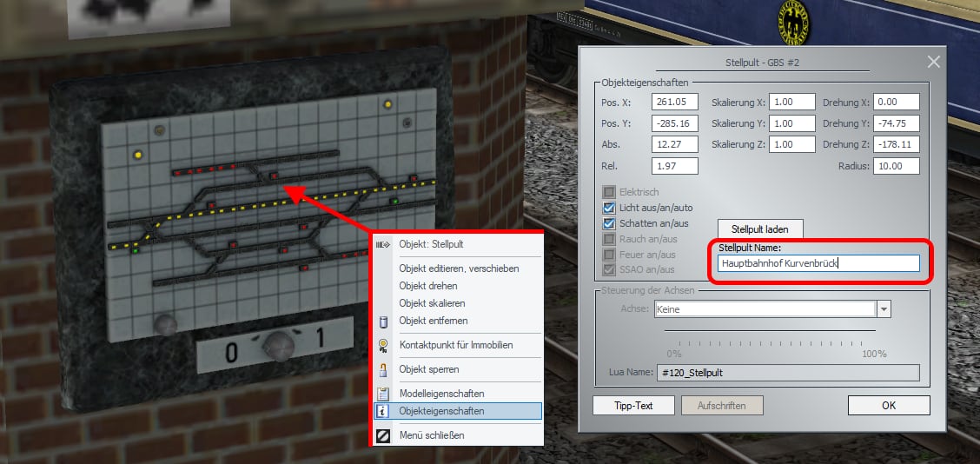Click the Tipp-Text button
The height and width of the screenshot is (464, 980).
click(633, 405)
